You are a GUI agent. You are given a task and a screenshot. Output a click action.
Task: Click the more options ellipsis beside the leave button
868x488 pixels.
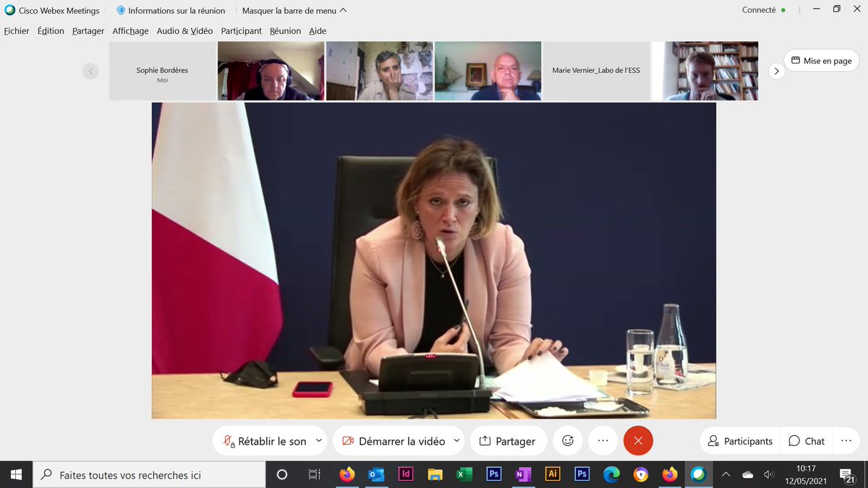pyautogui.click(x=603, y=440)
